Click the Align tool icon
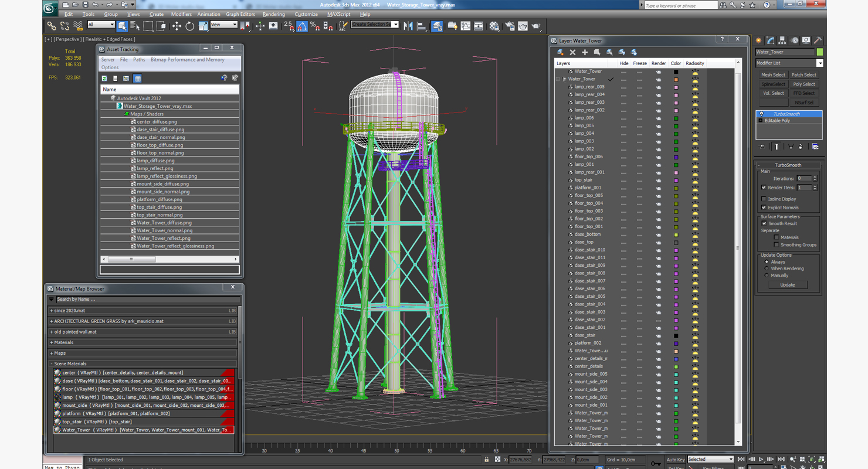The height and width of the screenshot is (469, 868). point(421,26)
